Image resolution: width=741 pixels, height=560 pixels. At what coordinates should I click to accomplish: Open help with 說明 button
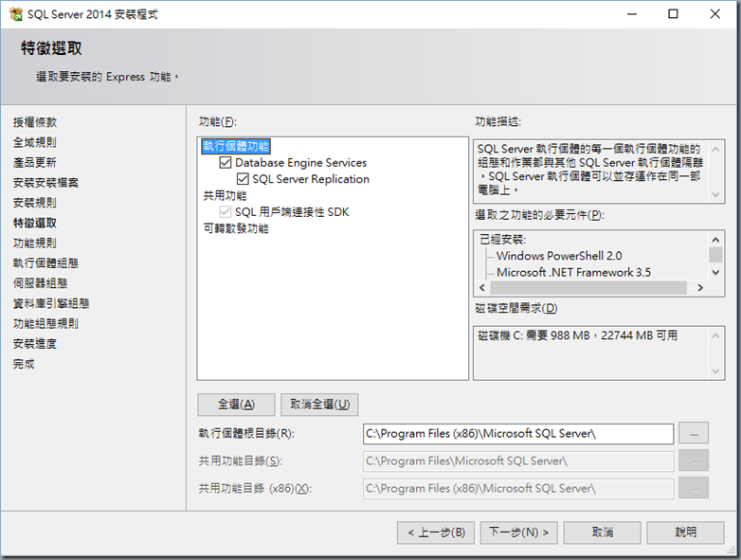point(685,533)
